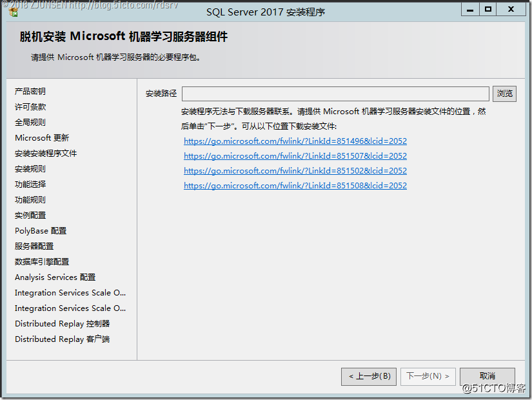This screenshot has height=400, width=532.
Task: Cancel setup with 取消 button
Action: click(x=488, y=376)
